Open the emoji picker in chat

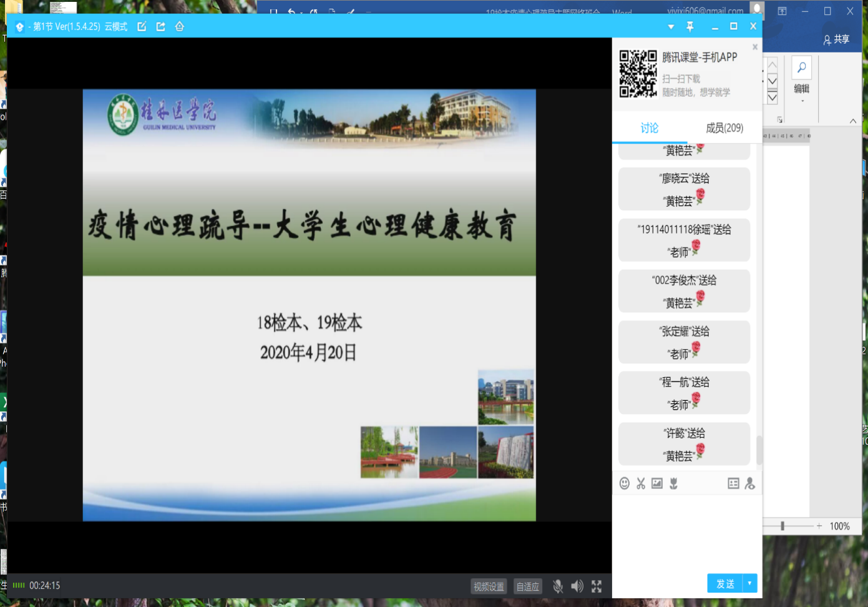[x=624, y=483]
